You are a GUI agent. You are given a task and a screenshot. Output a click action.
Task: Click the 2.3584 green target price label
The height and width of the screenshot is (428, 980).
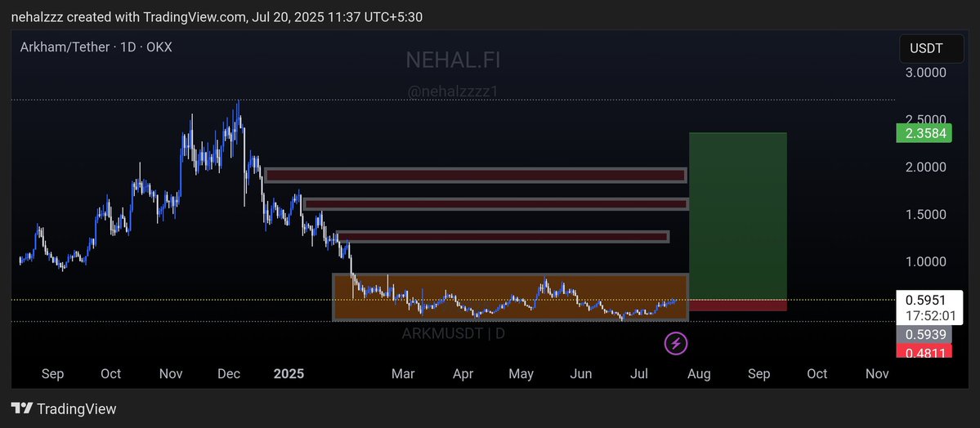pos(923,133)
